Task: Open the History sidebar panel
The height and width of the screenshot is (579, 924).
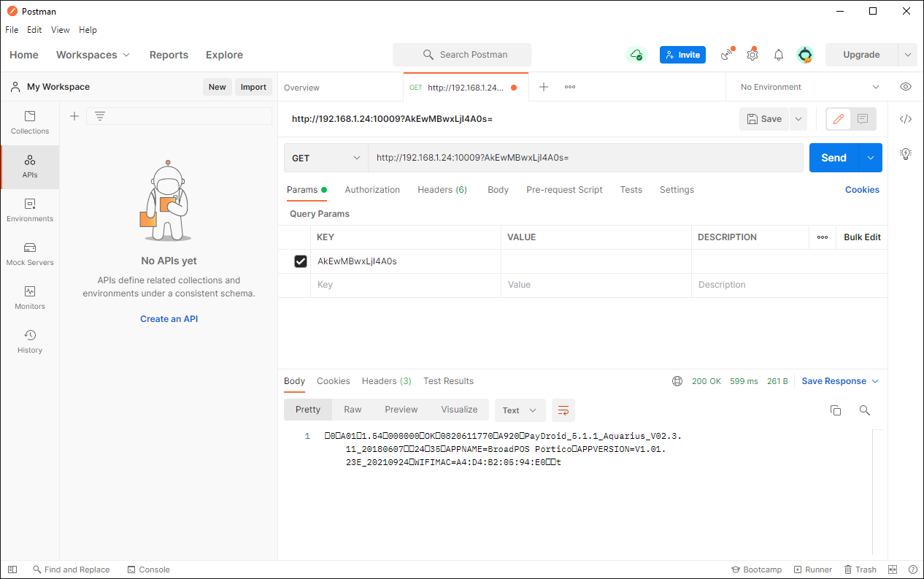Action: [x=30, y=341]
